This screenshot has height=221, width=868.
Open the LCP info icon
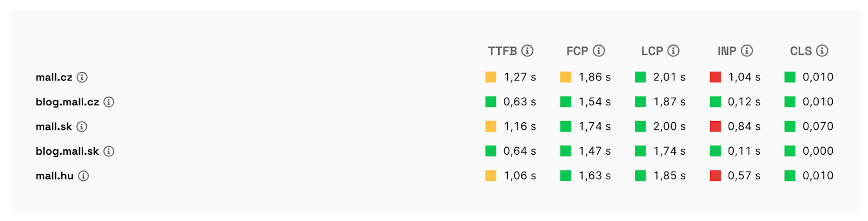[673, 50]
